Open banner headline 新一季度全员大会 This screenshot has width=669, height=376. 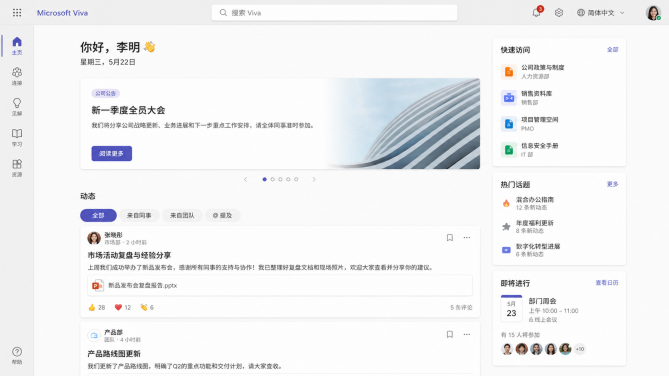128,110
